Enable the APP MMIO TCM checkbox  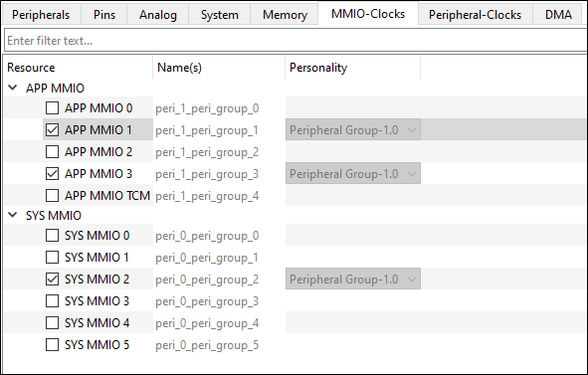(x=52, y=195)
